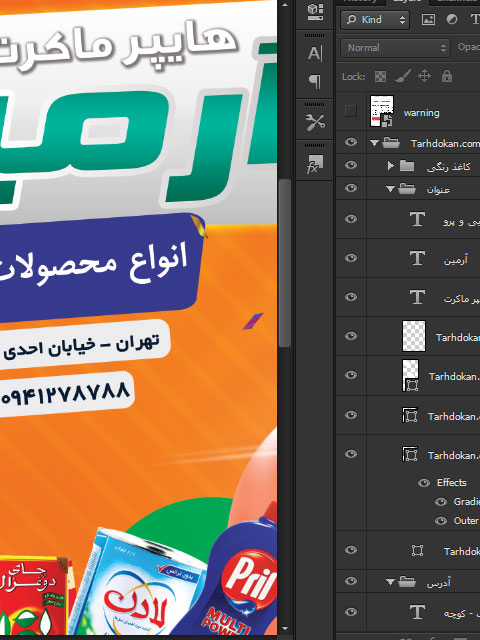Click the canvas scrollbar up arrow
The width and height of the screenshot is (480, 640).
285,5
